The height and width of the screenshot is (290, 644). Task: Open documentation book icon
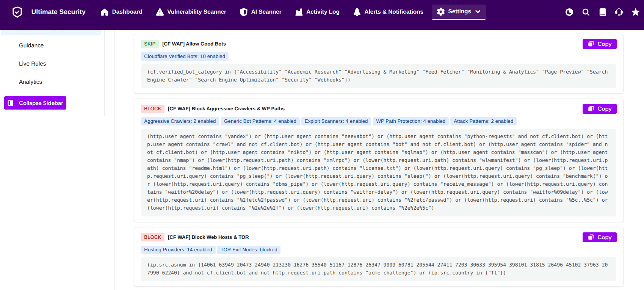603,12
